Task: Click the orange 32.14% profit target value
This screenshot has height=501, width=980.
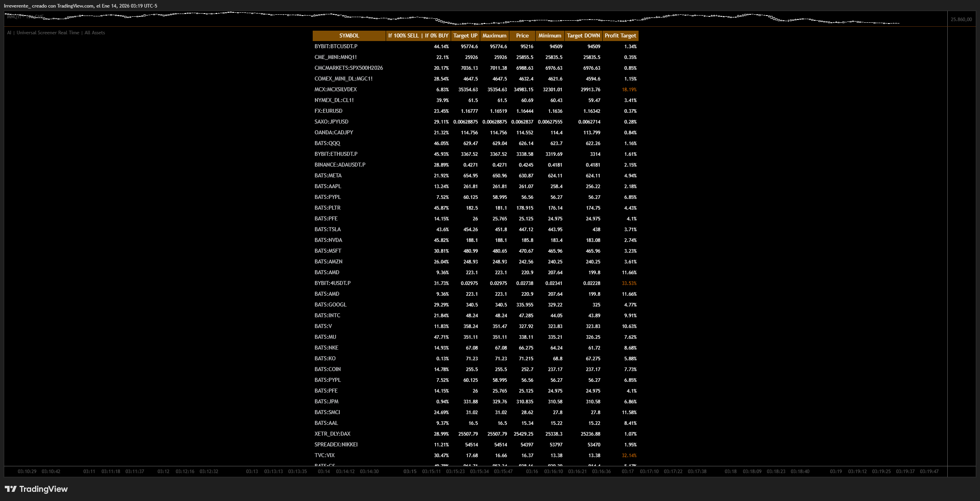Action: (629, 456)
